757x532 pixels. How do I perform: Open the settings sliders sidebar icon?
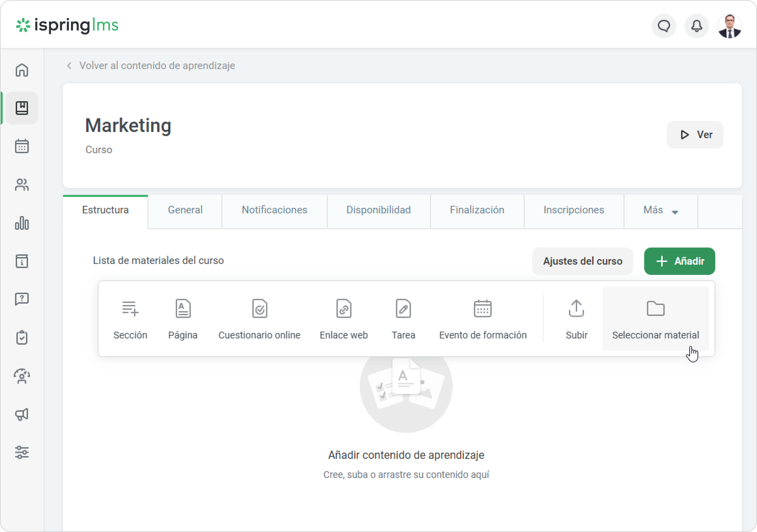tap(22, 452)
